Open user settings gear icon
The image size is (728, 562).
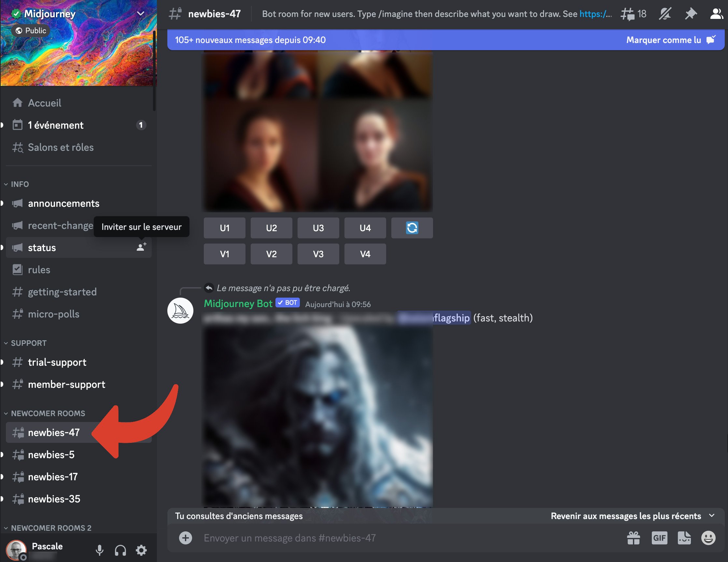pos(141,550)
